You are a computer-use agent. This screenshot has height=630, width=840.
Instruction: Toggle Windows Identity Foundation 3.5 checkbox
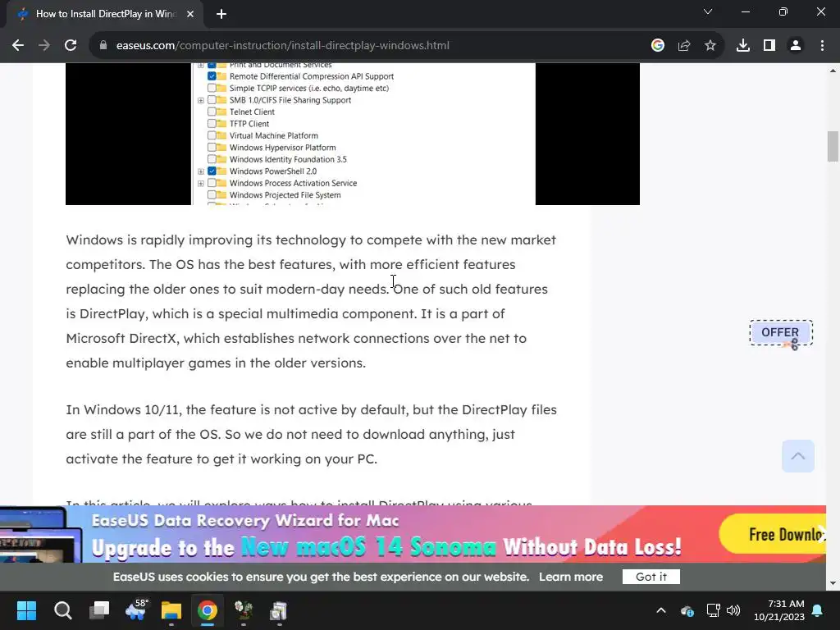coord(212,159)
